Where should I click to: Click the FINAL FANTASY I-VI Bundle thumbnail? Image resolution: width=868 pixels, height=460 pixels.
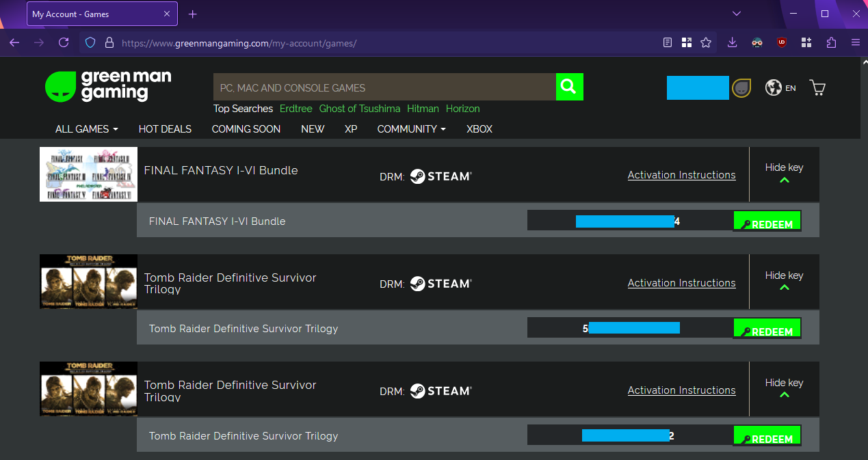88,174
